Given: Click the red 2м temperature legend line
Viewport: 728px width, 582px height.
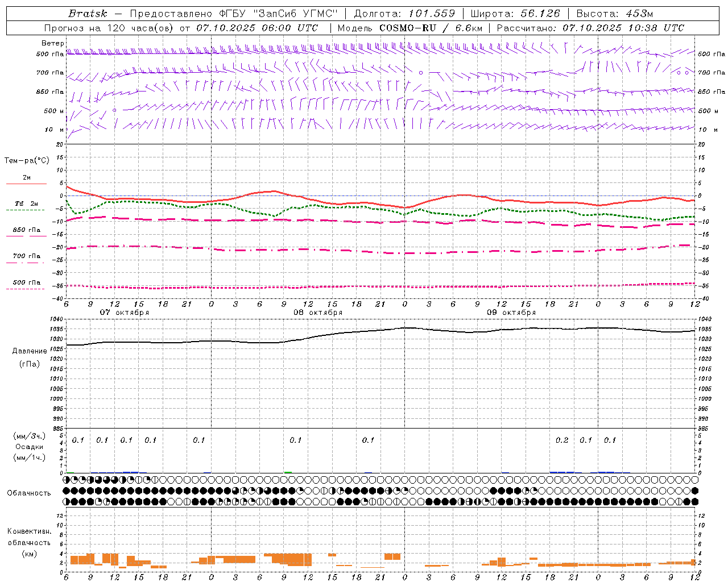Looking at the screenshot, I should (26, 184).
